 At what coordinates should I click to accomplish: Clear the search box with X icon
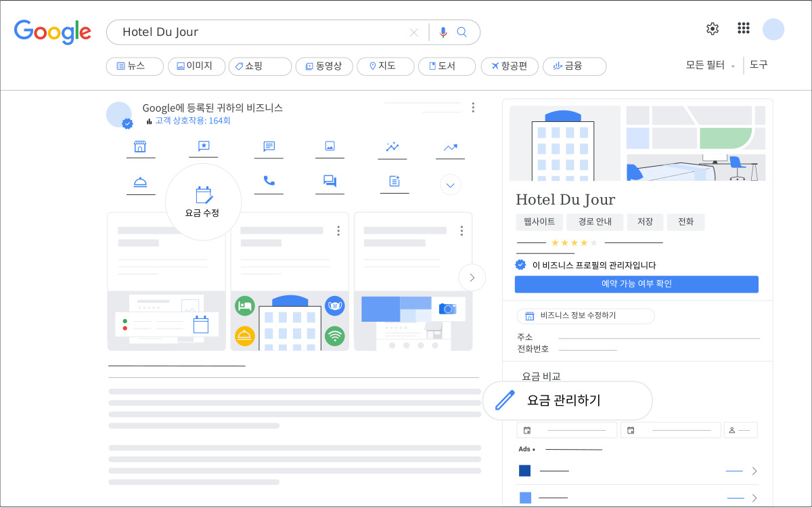click(414, 32)
